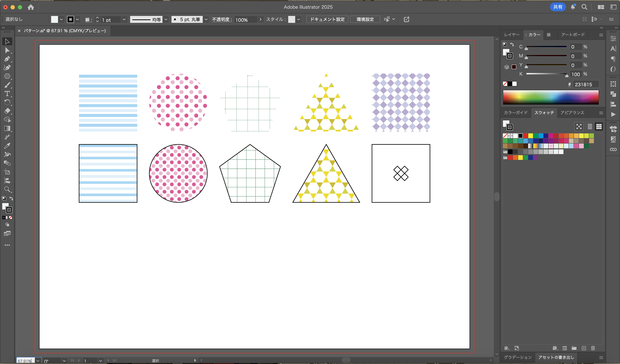This screenshot has width=620, height=364.
Task: Open the fill color dropdown in control bar
Action: coord(61,19)
